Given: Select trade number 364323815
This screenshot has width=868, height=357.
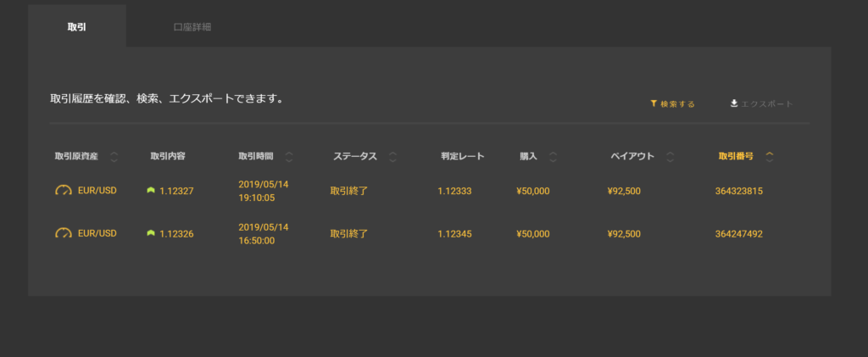Looking at the screenshot, I should pos(739,192).
